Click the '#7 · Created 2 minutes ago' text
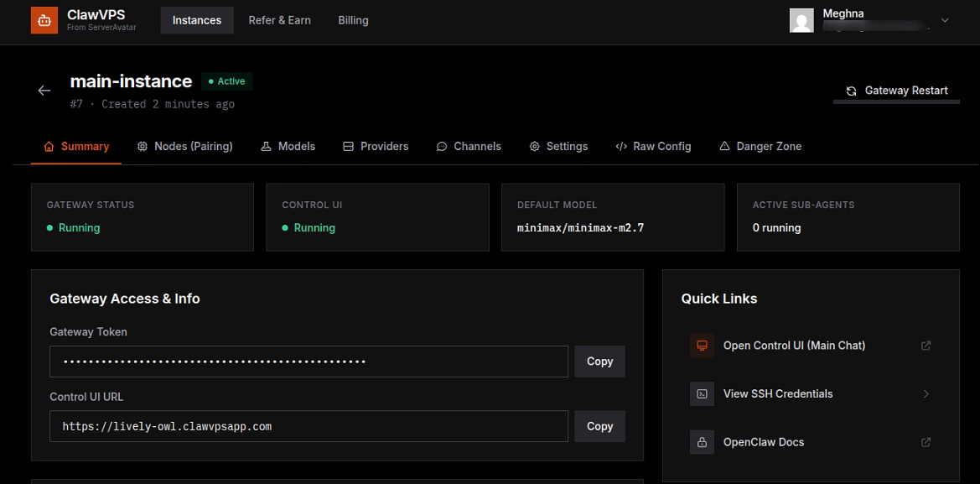 (153, 104)
